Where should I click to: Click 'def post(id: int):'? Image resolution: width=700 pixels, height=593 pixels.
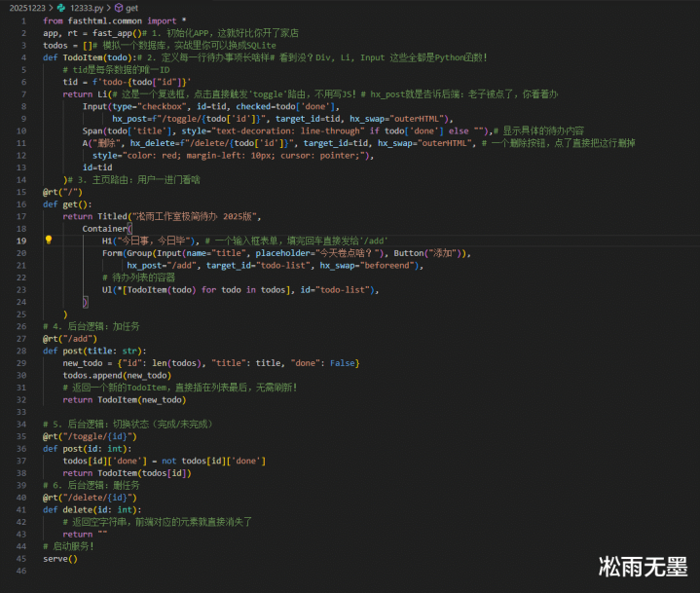tap(88, 448)
